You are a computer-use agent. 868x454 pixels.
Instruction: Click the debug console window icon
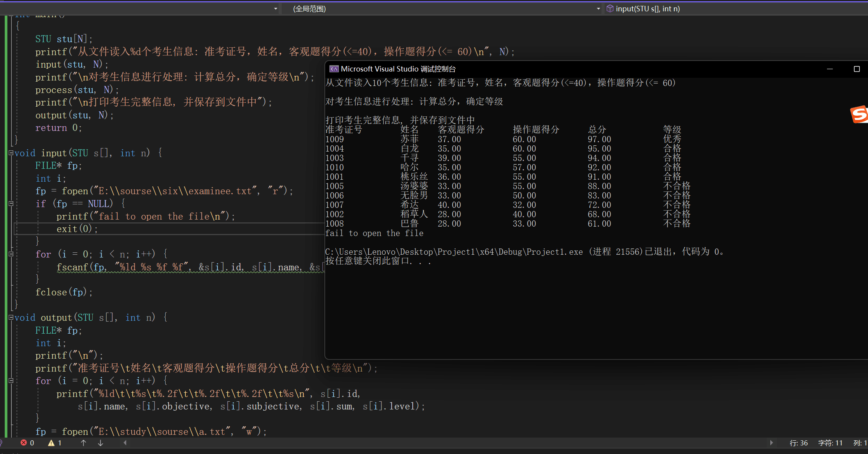click(334, 69)
